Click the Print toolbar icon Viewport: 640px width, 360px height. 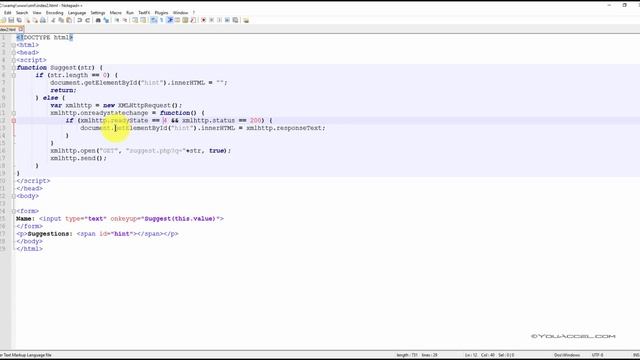pyautogui.click(x=42, y=20)
